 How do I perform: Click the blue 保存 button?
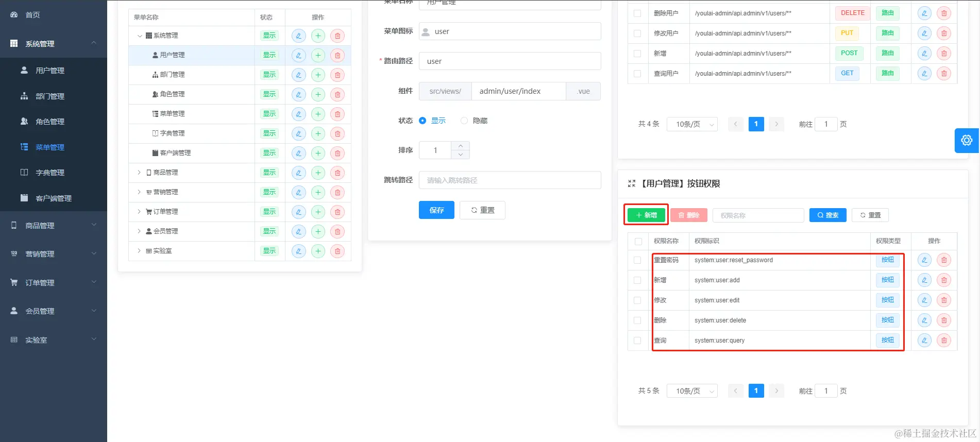click(436, 210)
